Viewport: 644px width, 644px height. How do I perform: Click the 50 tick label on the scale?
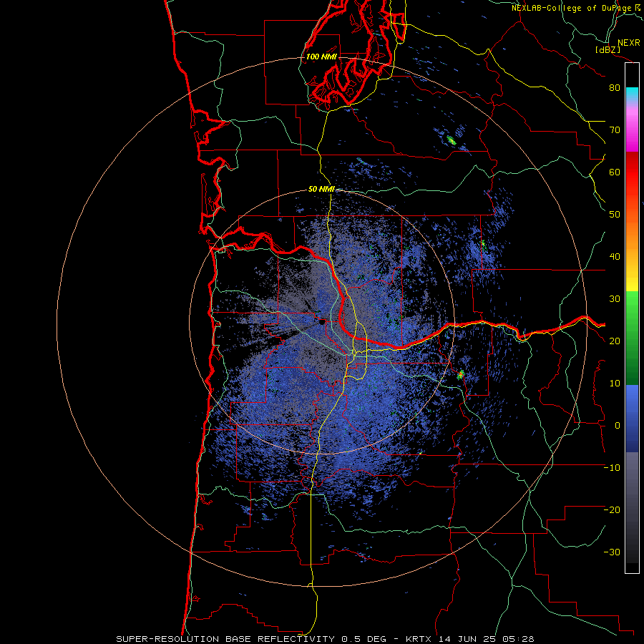[615, 215]
